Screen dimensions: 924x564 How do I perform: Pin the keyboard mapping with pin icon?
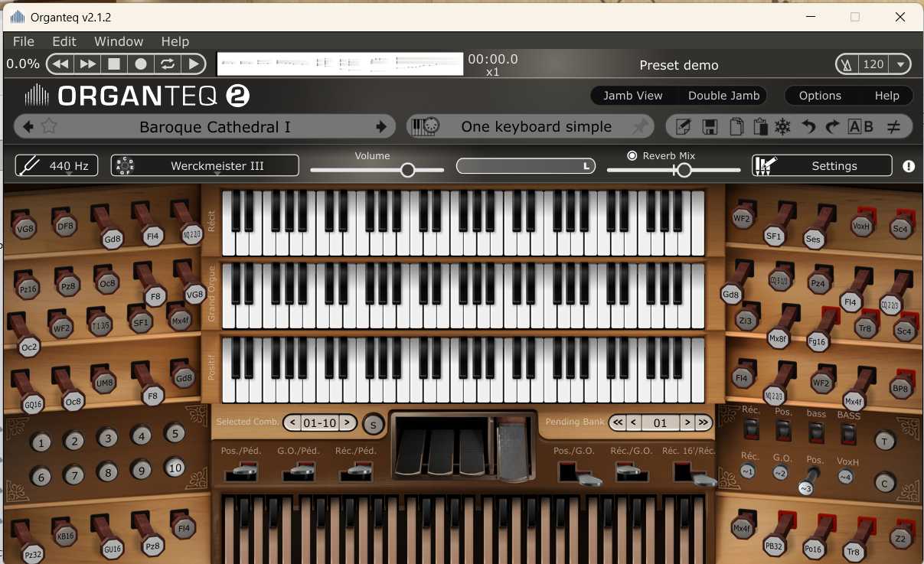[639, 127]
